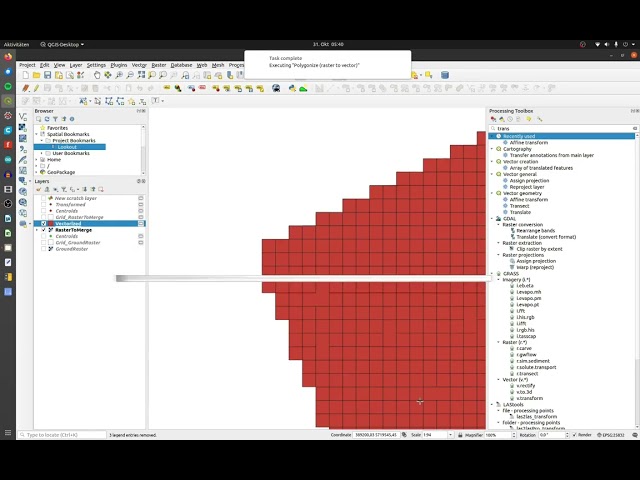The width and height of the screenshot is (640, 480).
Task: Toggle visibility of GroundRaster layer
Action: (x=43, y=249)
